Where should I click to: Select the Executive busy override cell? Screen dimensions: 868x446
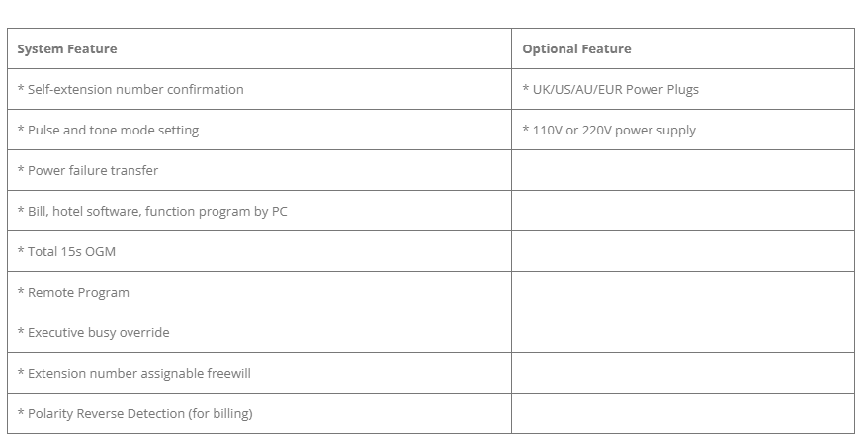93,333
